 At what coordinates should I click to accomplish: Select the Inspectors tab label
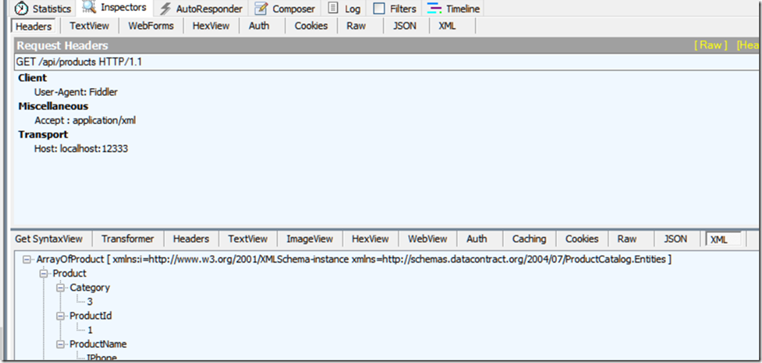click(x=123, y=7)
